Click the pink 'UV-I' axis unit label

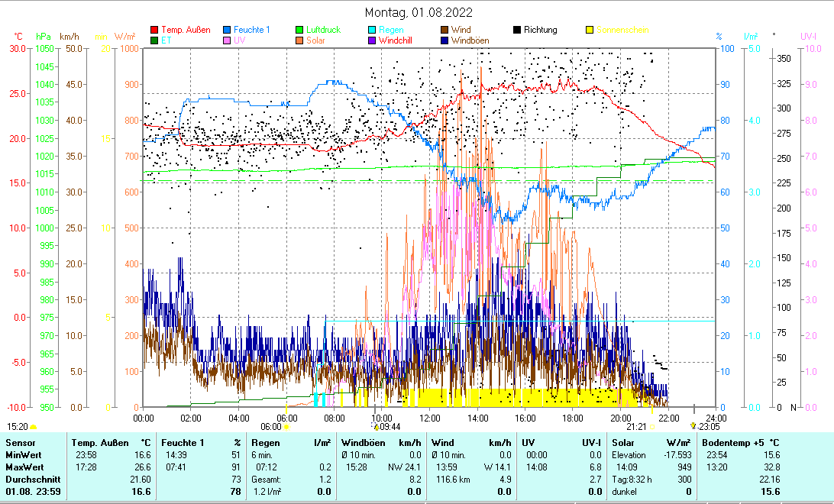(808, 37)
